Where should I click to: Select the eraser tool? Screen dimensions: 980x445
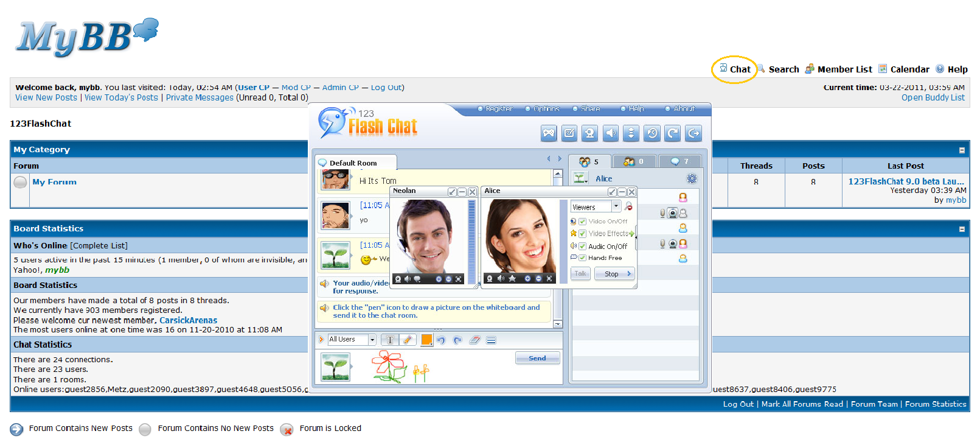(x=474, y=340)
